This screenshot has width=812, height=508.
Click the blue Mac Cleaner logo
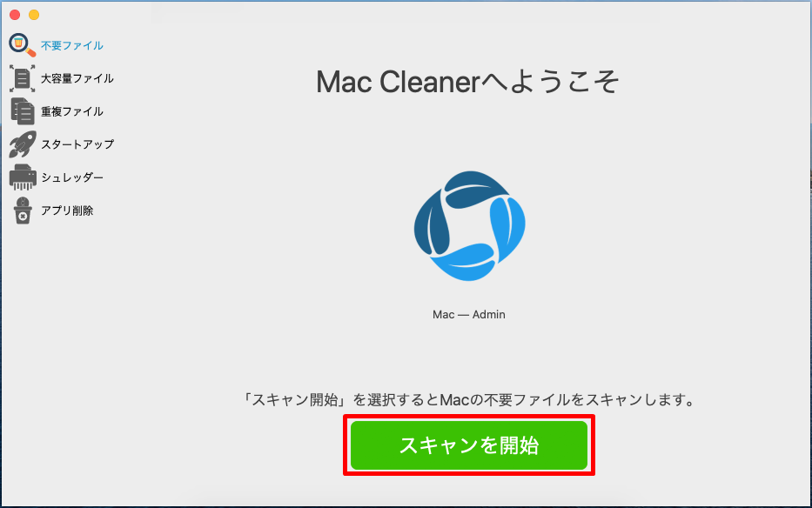(x=469, y=226)
